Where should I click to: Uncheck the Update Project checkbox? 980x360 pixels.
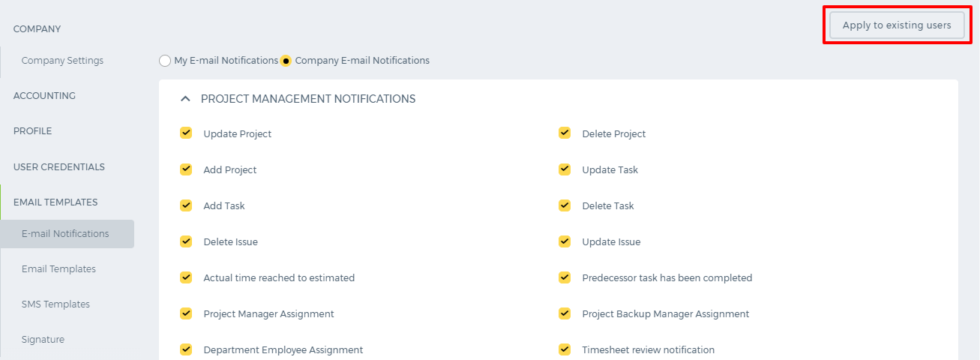(x=186, y=133)
